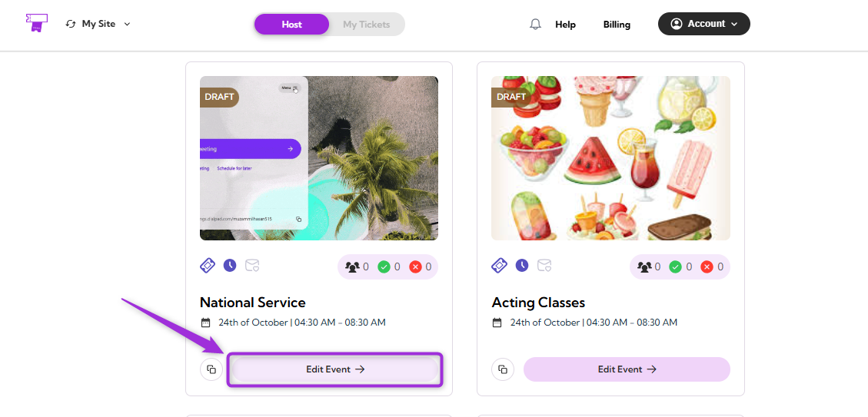
Task: Open the Acting Classes cover image
Action: pyautogui.click(x=610, y=158)
